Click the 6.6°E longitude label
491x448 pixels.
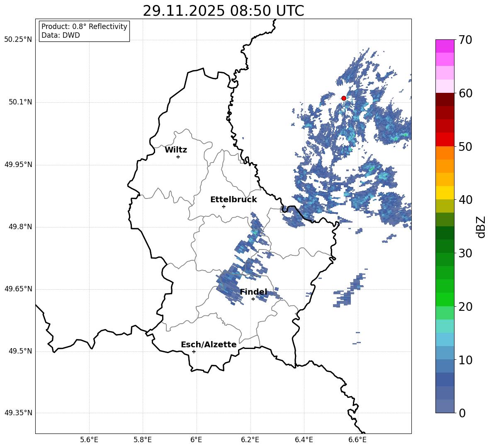(x=357, y=440)
